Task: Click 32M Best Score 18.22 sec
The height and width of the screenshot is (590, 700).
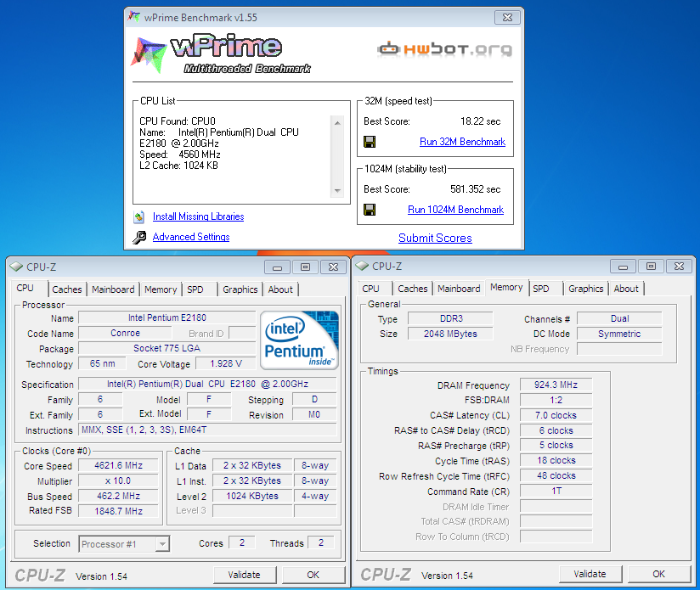Action: coord(480,121)
